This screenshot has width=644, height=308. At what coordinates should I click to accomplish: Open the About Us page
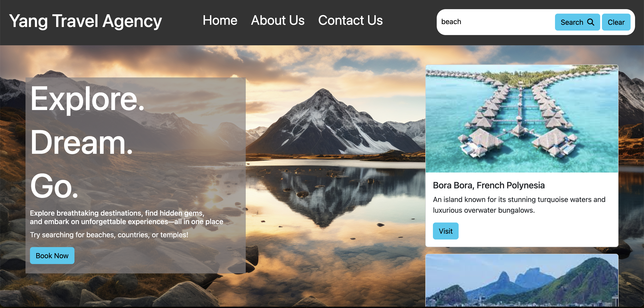(278, 20)
